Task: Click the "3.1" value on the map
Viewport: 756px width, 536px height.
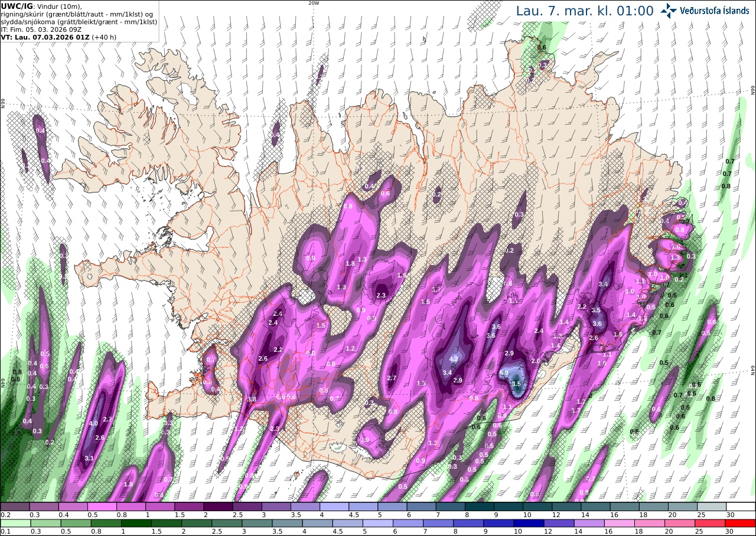Action: 89,458
